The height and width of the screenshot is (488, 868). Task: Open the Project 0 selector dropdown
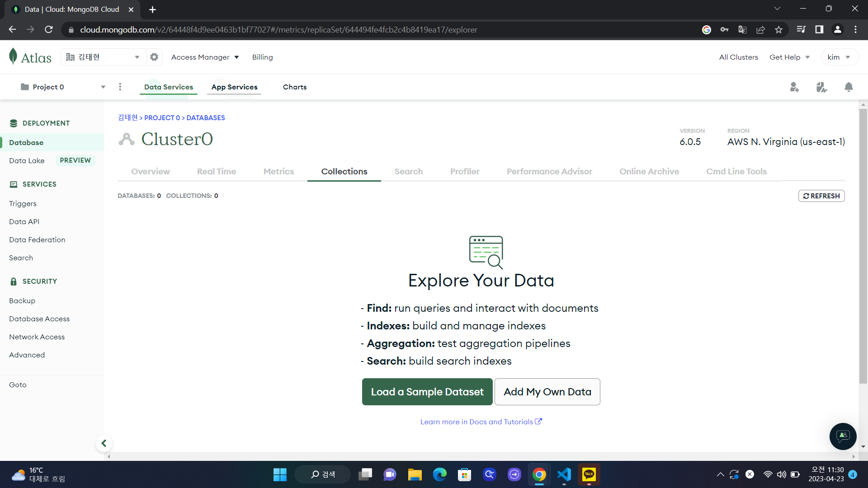pos(63,87)
